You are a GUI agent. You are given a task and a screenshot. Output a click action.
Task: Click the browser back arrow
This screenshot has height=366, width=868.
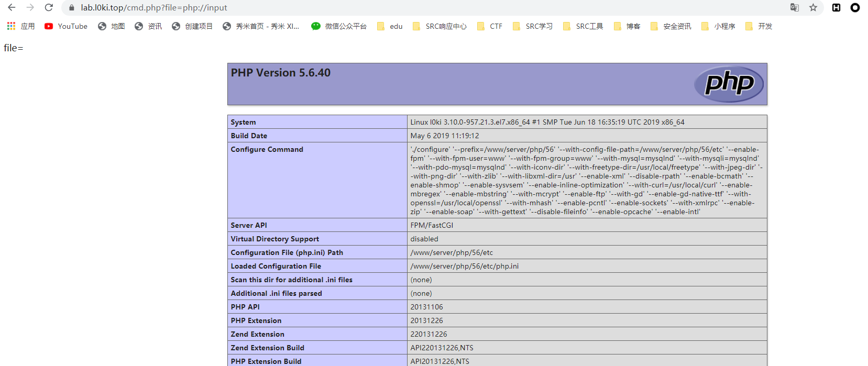coord(12,7)
